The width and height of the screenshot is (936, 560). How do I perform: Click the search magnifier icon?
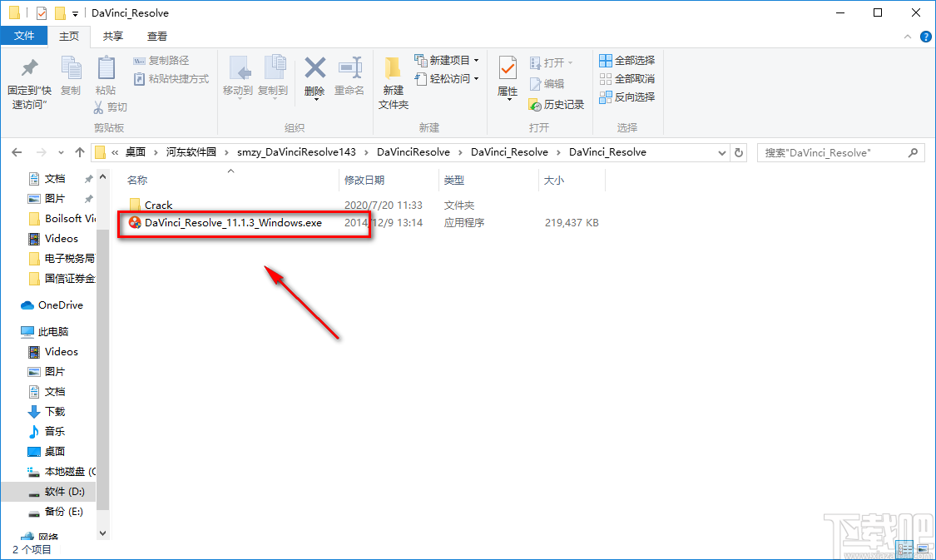(913, 152)
